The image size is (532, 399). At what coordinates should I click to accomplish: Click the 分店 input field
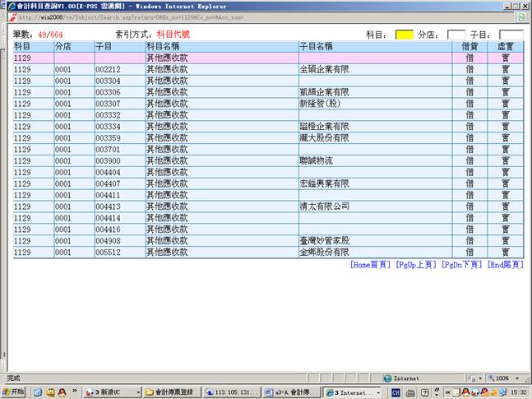coord(456,35)
